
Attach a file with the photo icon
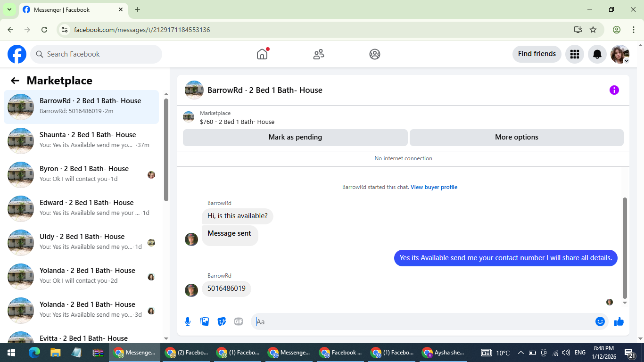pyautogui.click(x=205, y=321)
